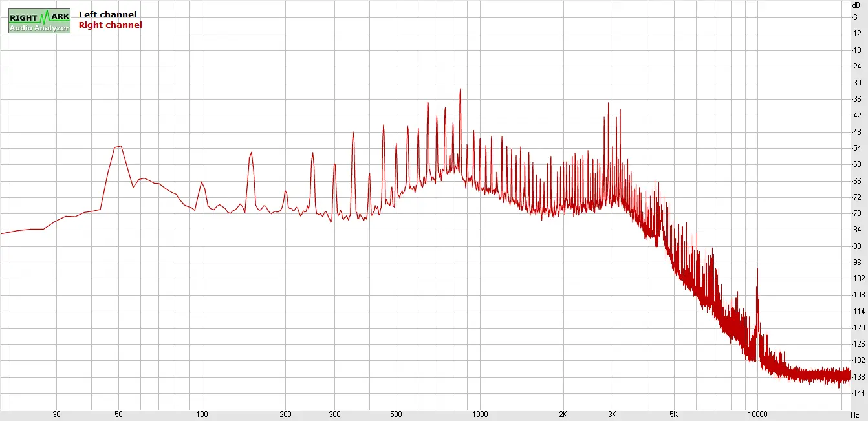Click the -90 dB axis value
This screenshot has height=421, width=868.
pos(856,246)
